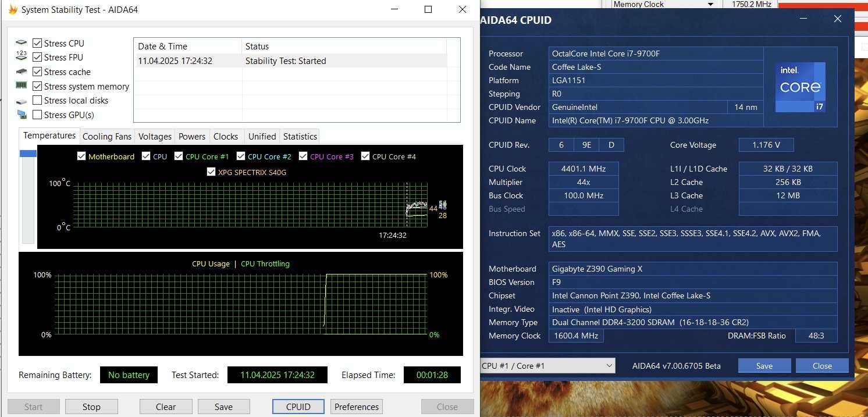
Task: Click the 11.04.2025 17:24:32 log entry date
Action: click(175, 60)
